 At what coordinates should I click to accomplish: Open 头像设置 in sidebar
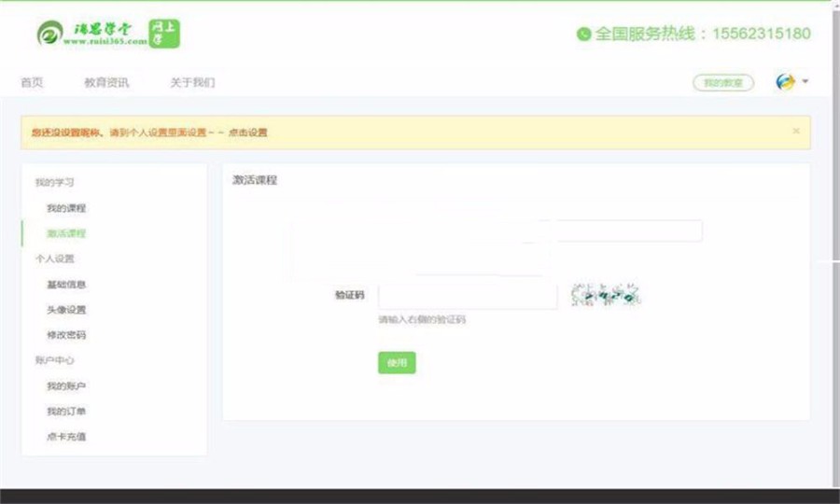pos(66,309)
